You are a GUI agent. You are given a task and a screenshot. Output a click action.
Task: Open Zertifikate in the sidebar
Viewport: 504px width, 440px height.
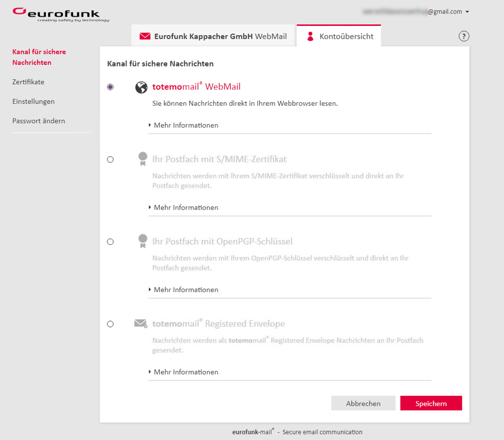coord(29,82)
